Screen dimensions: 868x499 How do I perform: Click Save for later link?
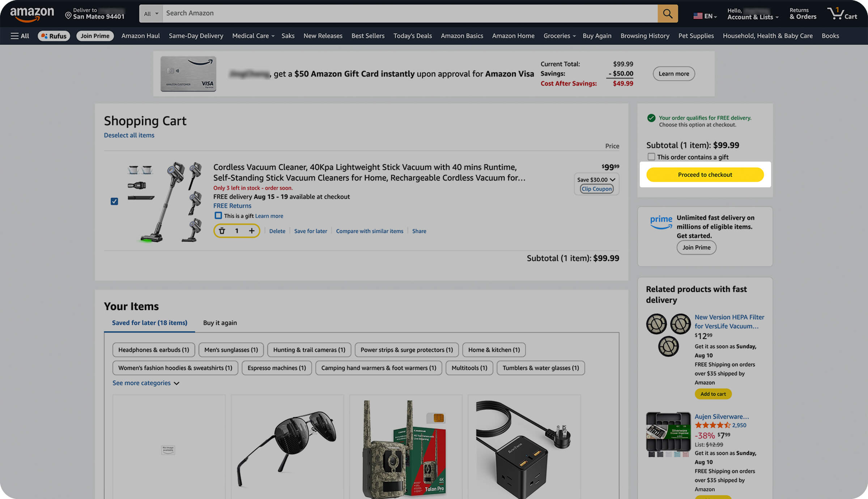point(310,231)
